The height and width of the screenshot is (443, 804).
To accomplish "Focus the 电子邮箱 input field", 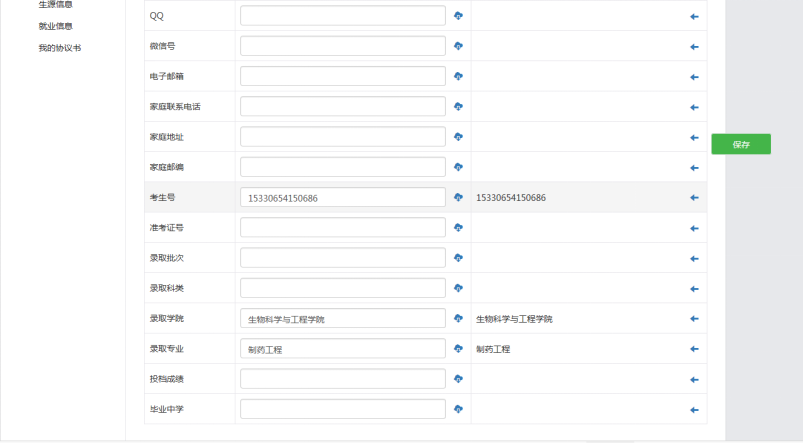I will 342,77.
